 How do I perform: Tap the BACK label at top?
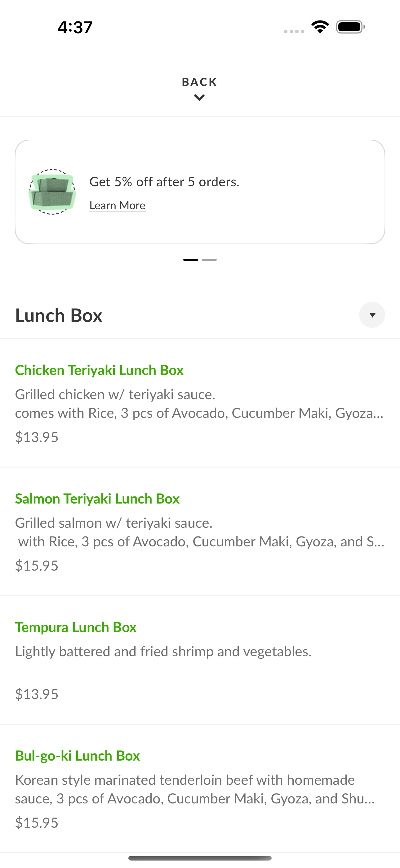[x=200, y=82]
